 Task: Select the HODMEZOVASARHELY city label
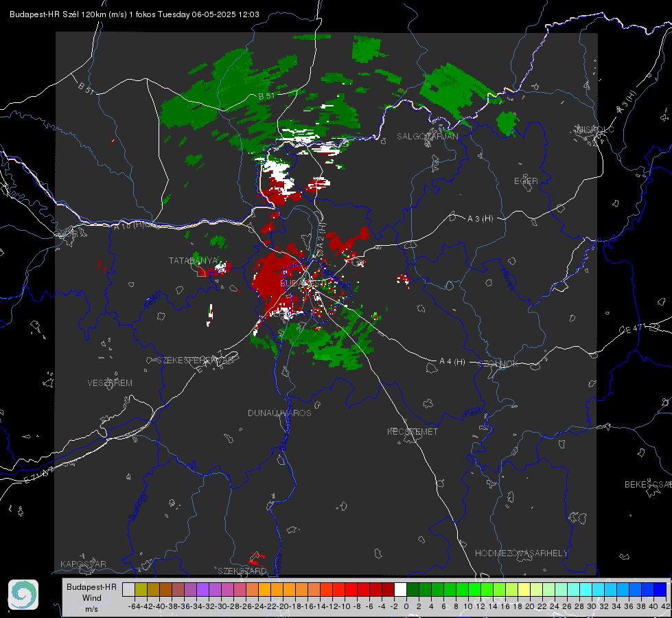pos(521,553)
